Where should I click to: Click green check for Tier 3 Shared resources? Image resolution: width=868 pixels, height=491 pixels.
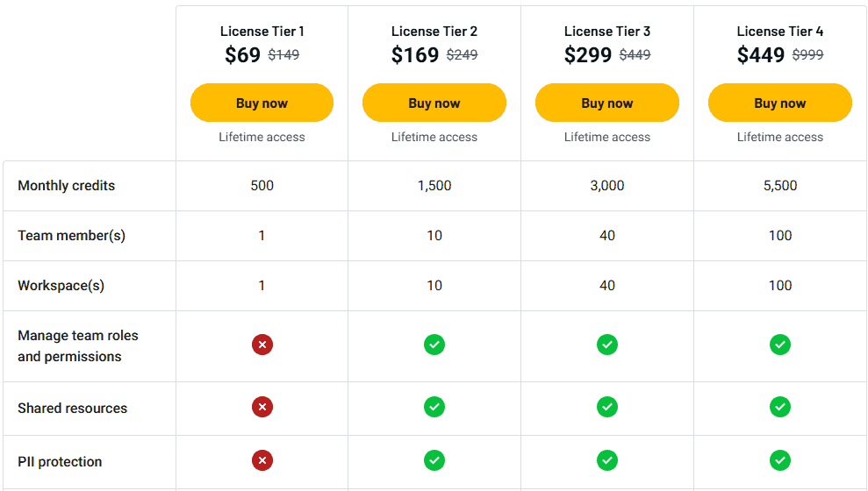click(x=607, y=407)
